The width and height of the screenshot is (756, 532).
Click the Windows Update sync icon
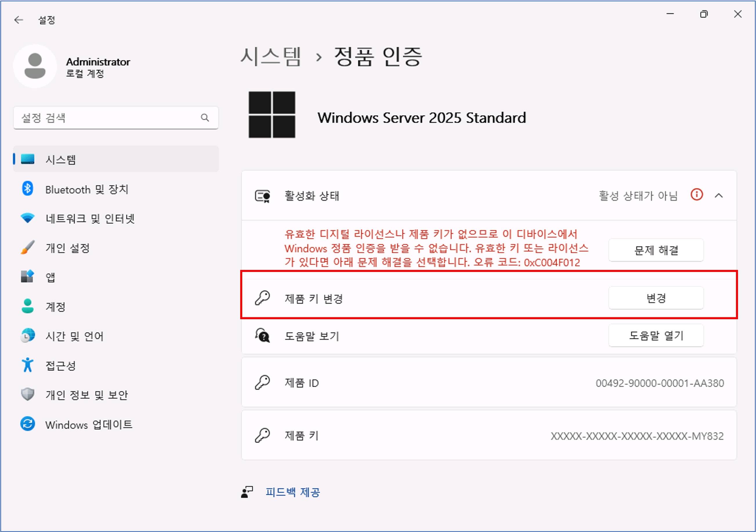(x=28, y=424)
